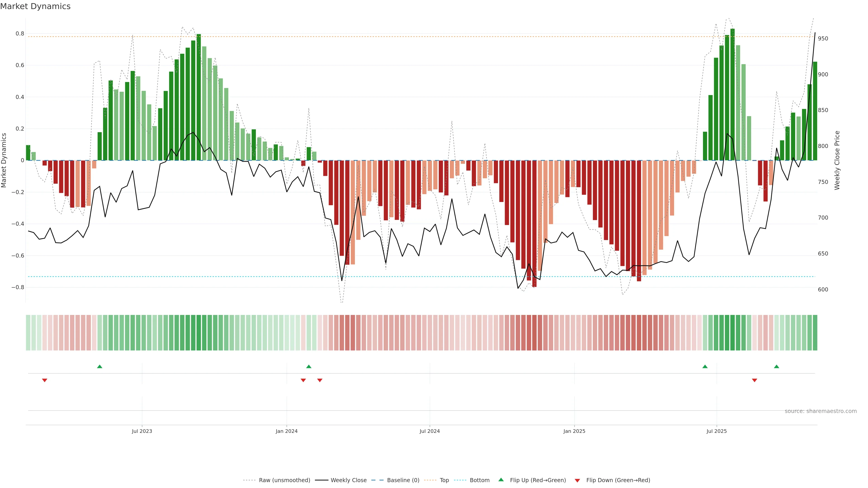This screenshot has width=868, height=488.
Task: Click the tallest green bar near 0.8 in 2025
Action: (x=733, y=94)
